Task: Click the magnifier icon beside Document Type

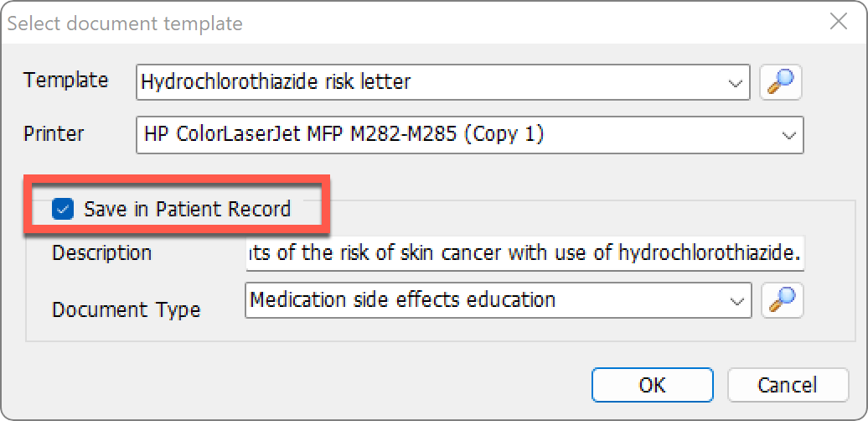Action: (783, 300)
